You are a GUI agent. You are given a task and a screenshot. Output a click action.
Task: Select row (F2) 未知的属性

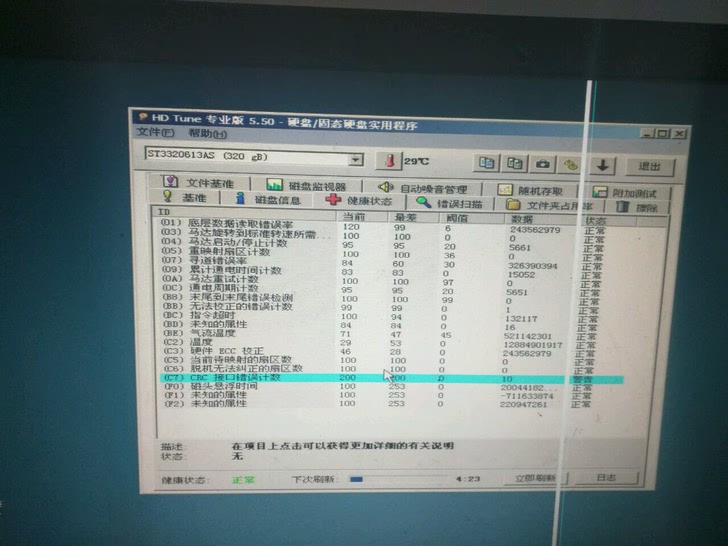[x=389, y=404]
